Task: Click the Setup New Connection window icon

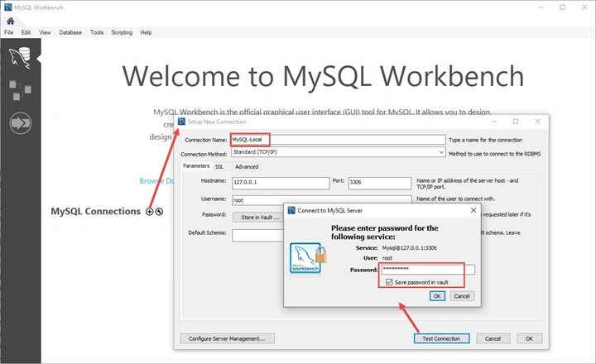Action: coord(181,122)
